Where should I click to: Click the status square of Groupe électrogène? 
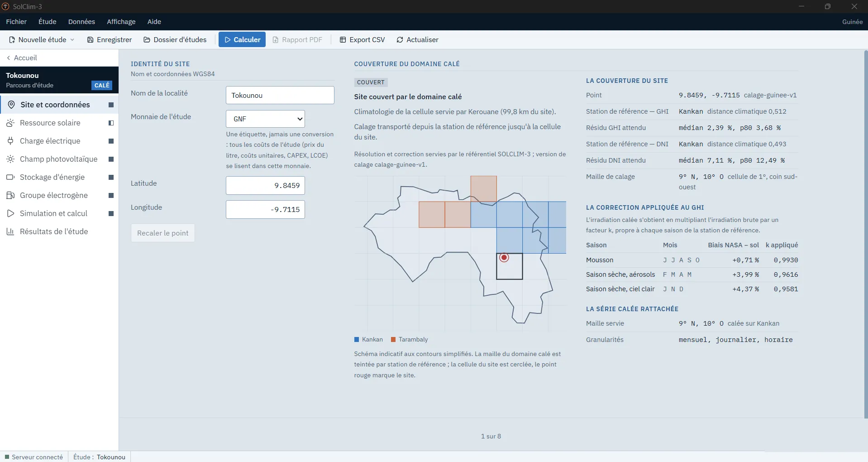click(111, 196)
